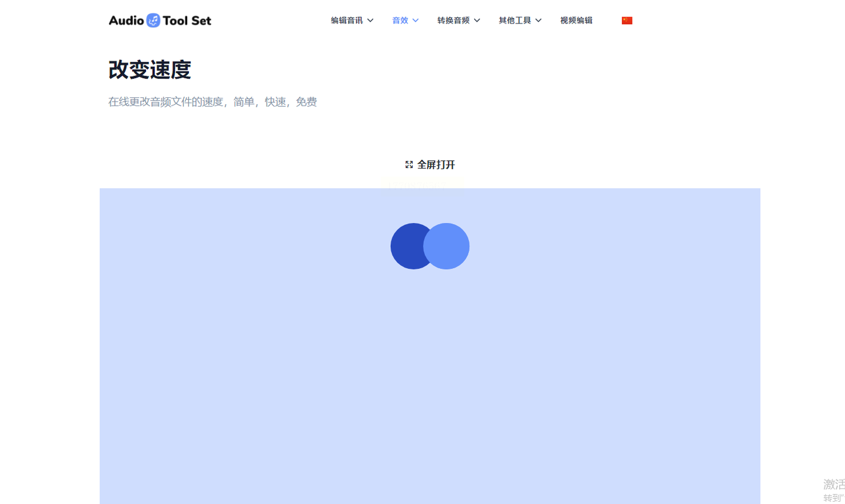Click the light blue loading circle
Screen dimensions: 845x504
click(447, 246)
